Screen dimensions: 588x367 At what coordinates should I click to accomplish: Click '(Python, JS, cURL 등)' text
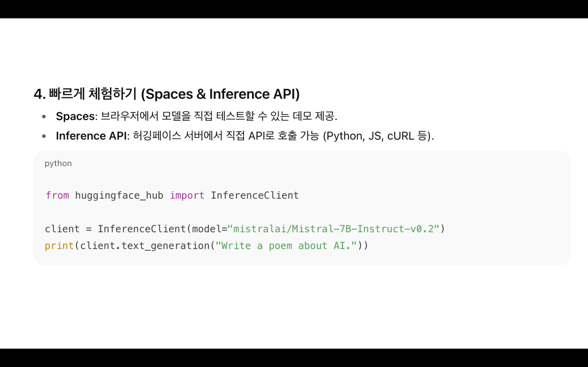point(378,136)
